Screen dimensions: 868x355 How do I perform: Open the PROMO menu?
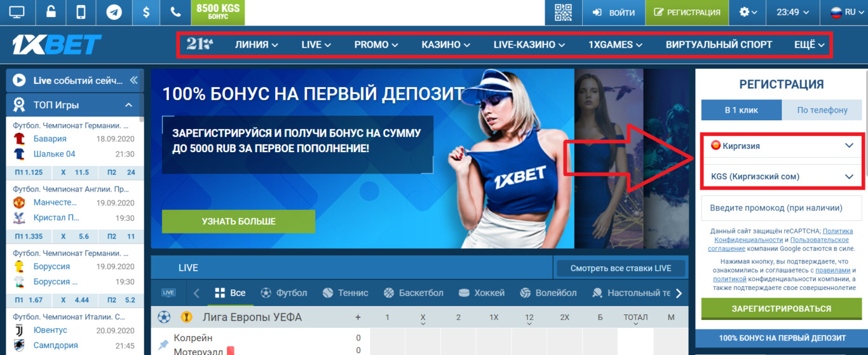pos(376,45)
